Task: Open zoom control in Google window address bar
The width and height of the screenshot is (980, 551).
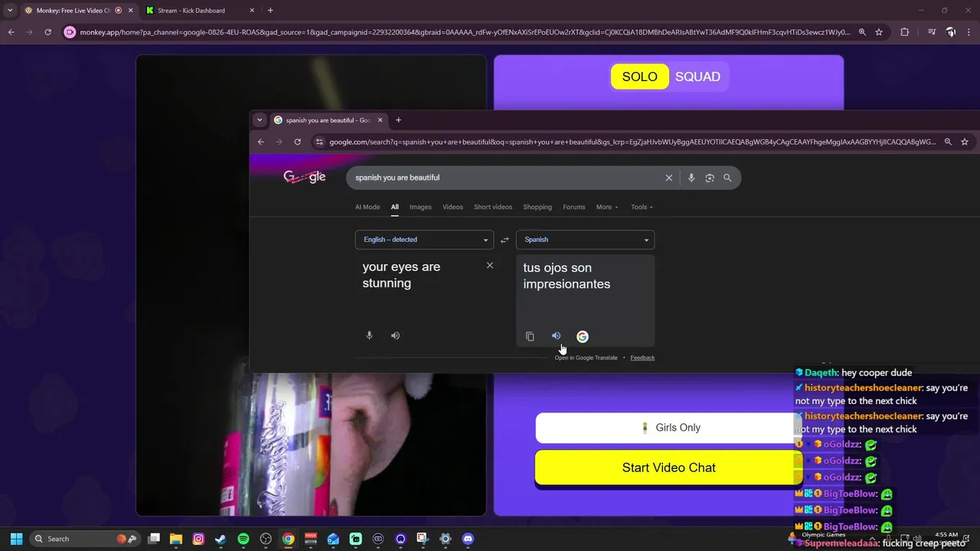Action: [948, 142]
